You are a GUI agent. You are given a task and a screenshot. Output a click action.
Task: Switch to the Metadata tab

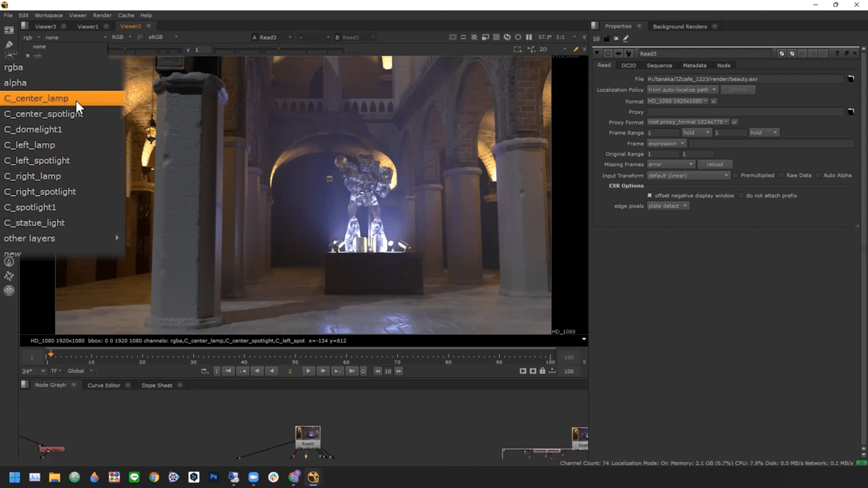point(694,66)
